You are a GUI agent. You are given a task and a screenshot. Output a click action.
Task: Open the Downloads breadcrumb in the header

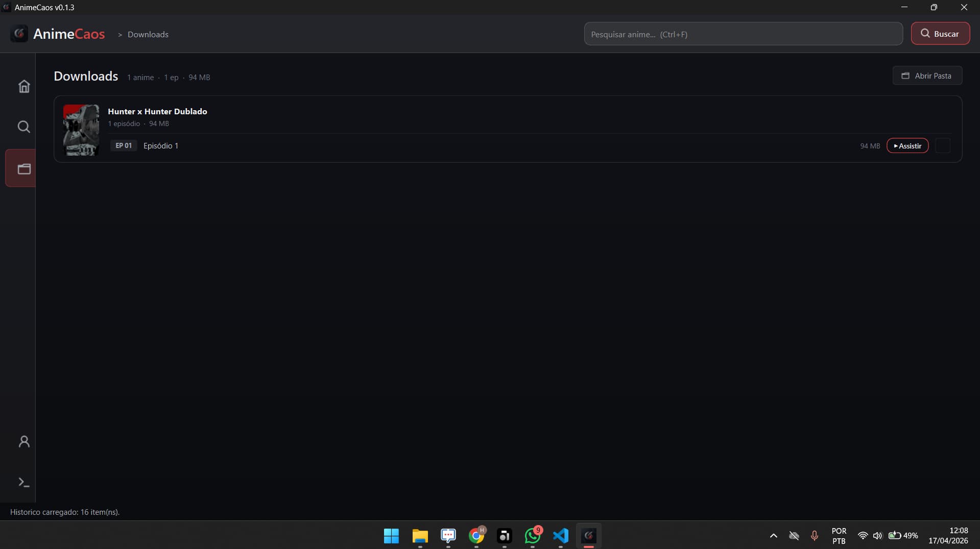pos(147,34)
